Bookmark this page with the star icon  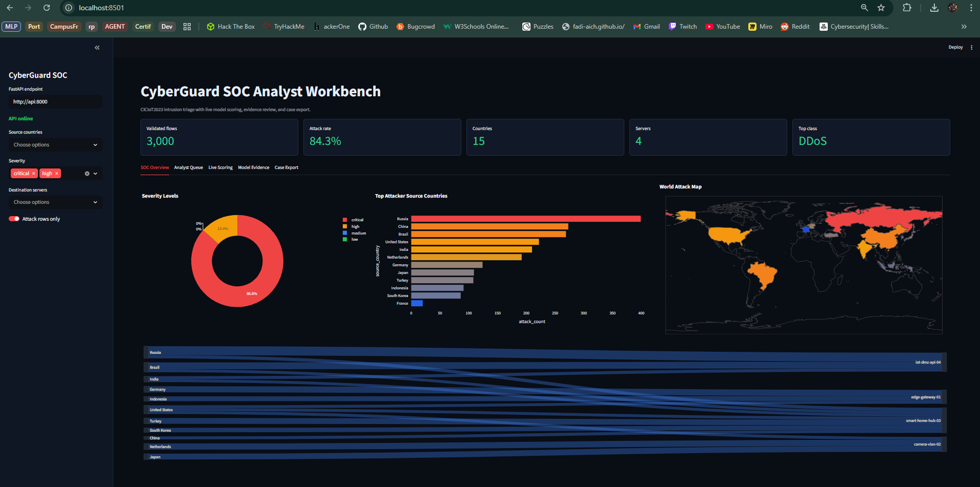pos(881,8)
